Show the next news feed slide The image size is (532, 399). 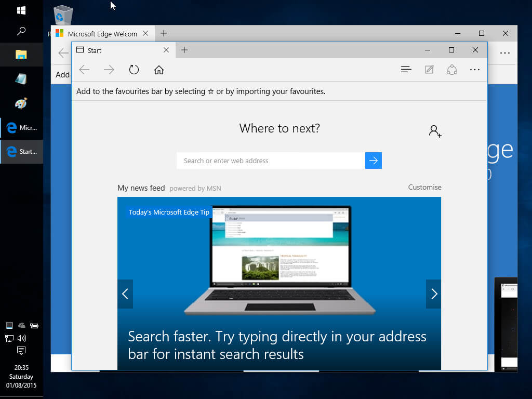434,294
